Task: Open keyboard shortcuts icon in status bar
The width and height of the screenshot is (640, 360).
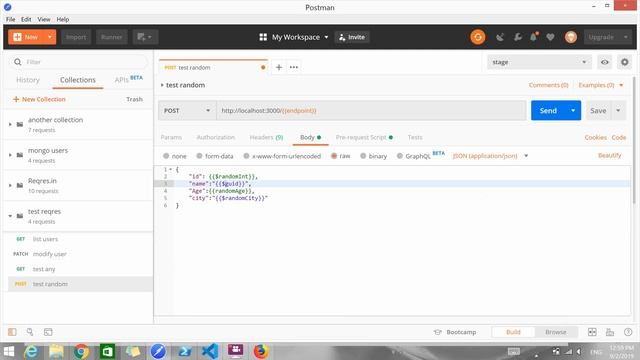Action: pos(610,332)
